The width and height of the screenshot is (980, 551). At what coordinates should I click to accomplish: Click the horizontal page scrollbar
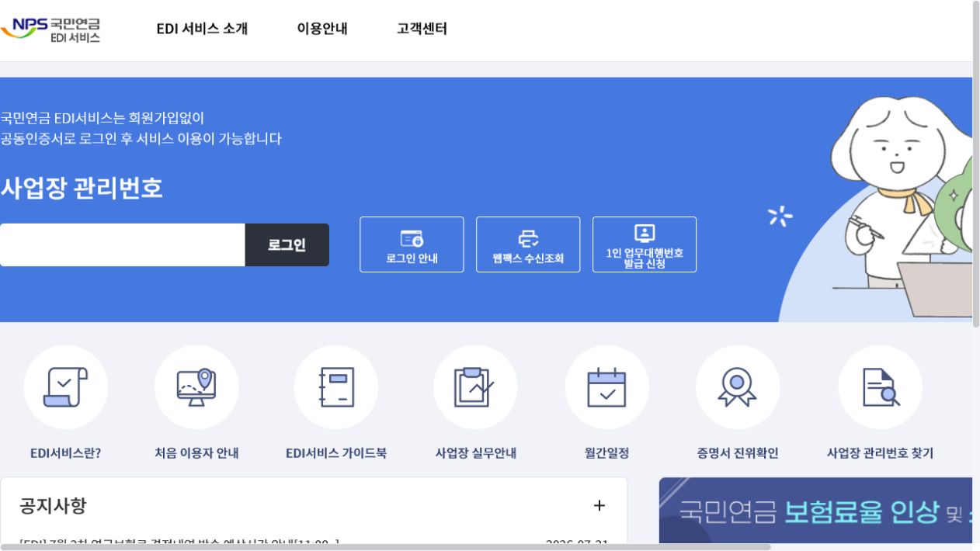385,547
